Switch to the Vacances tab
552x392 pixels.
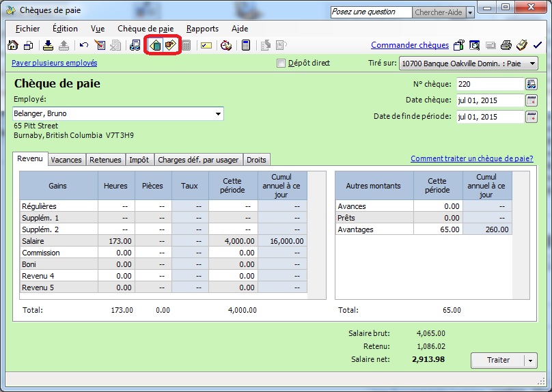[66, 160]
